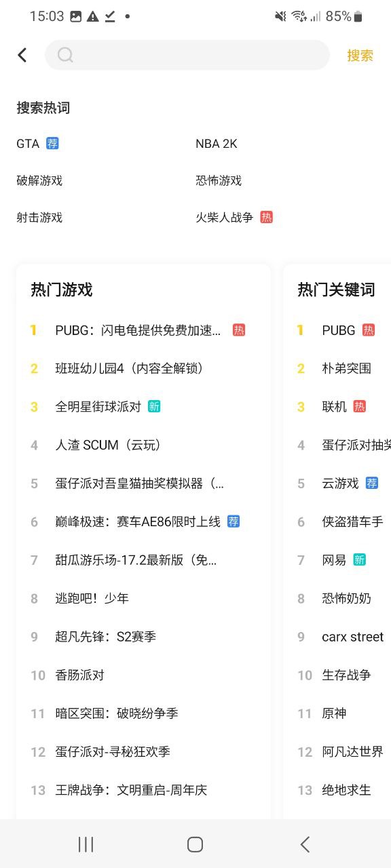Tap the blue 荐 badge beside GTA
Screen dimensions: 391x868
click(x=52, y=143)
